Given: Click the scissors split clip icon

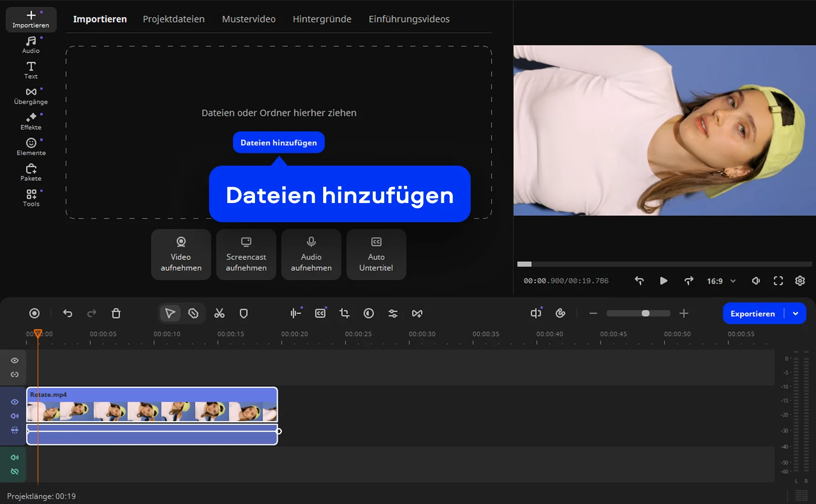Looking at the screenshot, I should click(219, 314).
